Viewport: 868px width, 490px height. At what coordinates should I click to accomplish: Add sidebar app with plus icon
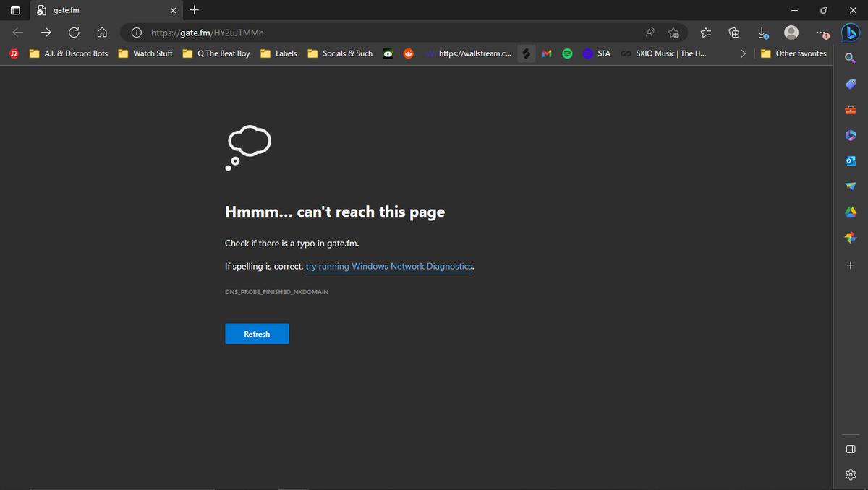[850, 265]
